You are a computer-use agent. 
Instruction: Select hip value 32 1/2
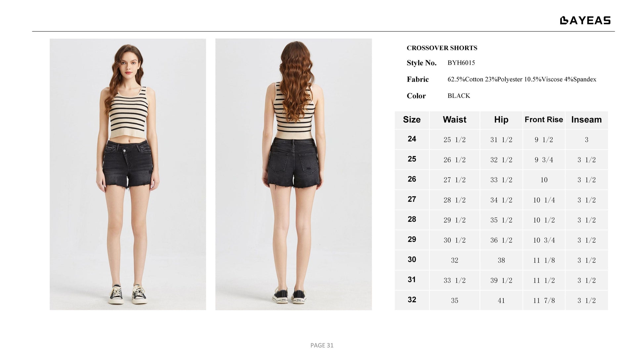(x=501, y=160)
